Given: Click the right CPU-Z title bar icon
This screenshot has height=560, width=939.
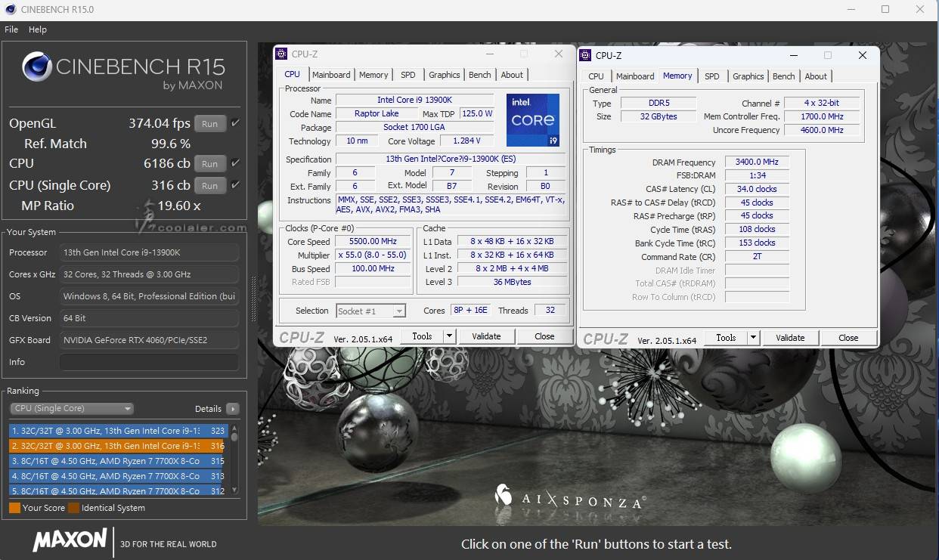Looking at the screenshot, I should 585,55.
